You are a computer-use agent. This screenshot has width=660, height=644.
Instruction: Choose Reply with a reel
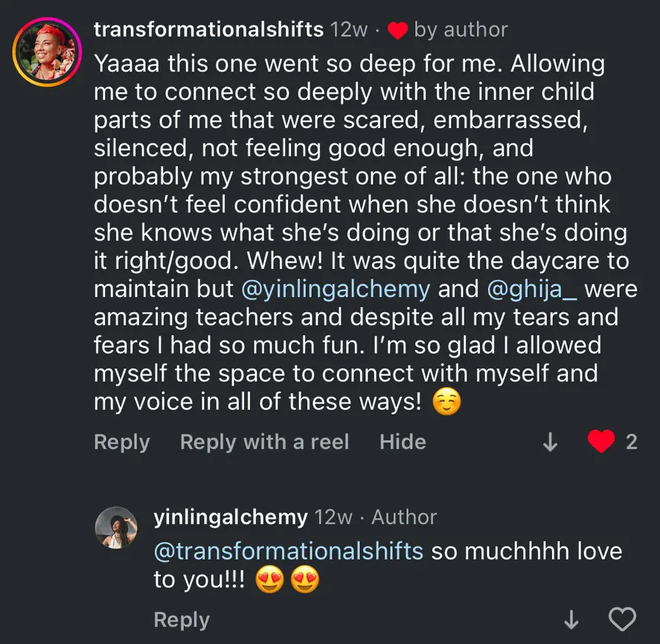[265, 441]
